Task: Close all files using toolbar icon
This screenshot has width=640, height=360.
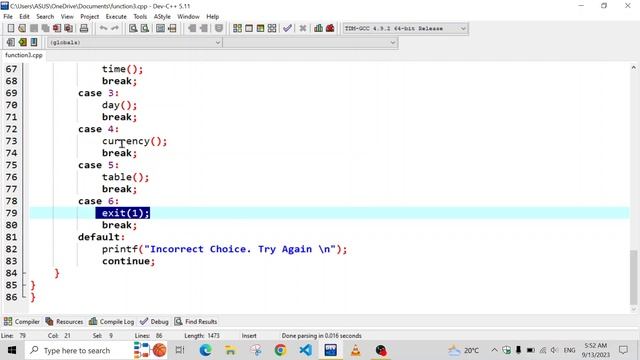Action: point(69,28)
